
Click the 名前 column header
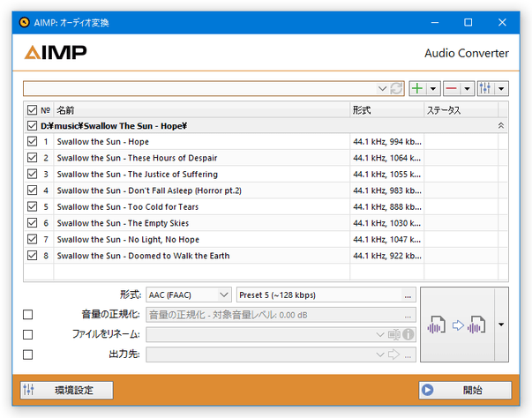201,110
